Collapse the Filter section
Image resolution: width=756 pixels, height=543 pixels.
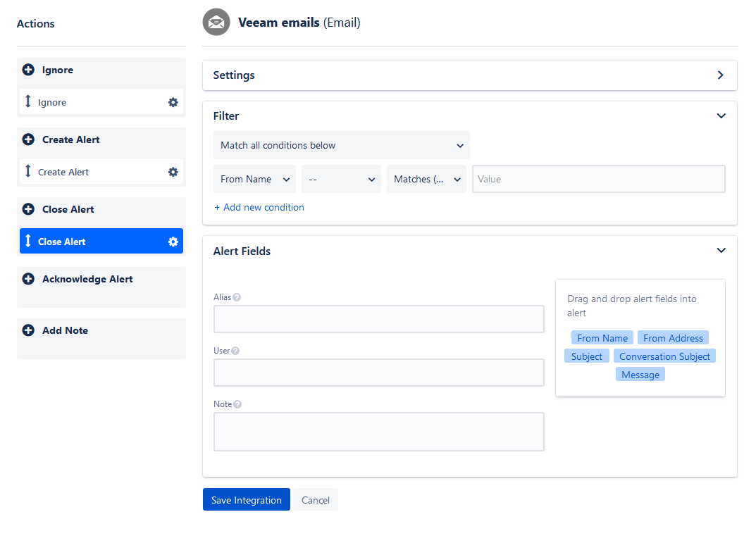[721, 116]
